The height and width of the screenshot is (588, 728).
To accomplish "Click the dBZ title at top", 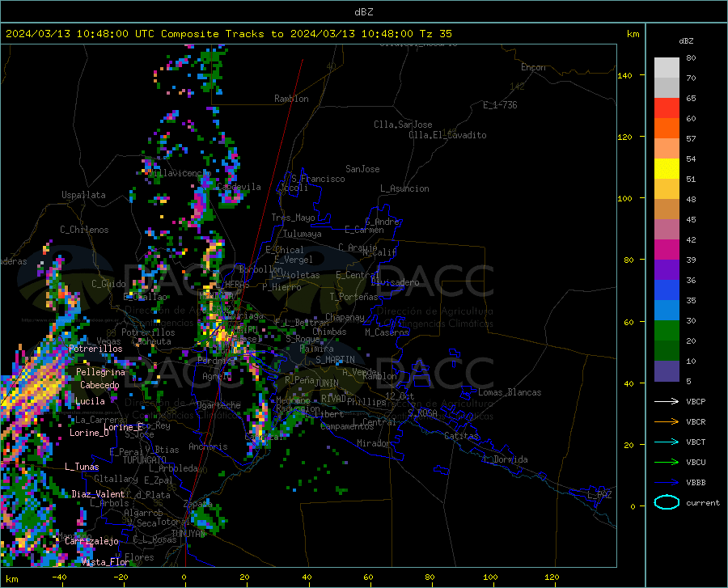I will pos(363,12).
